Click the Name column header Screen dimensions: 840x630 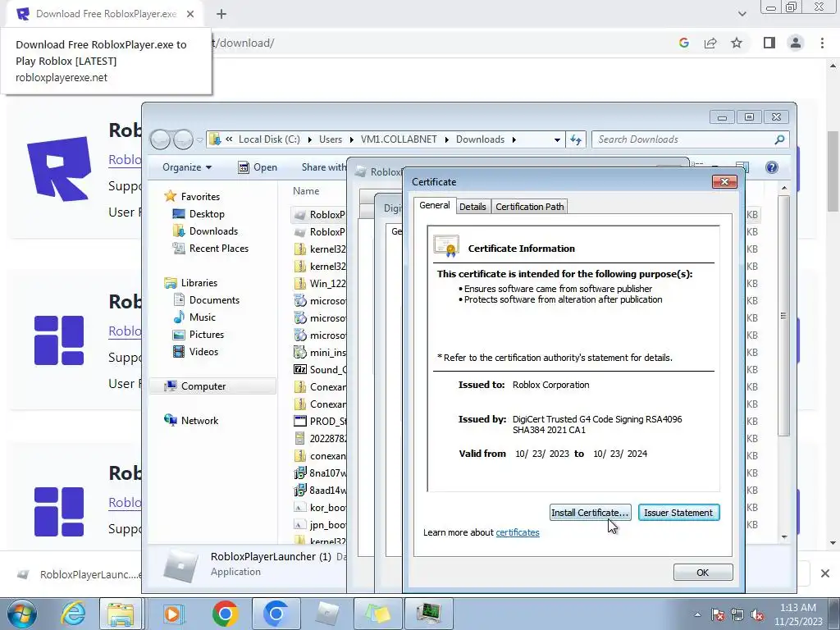coord(306,190)
